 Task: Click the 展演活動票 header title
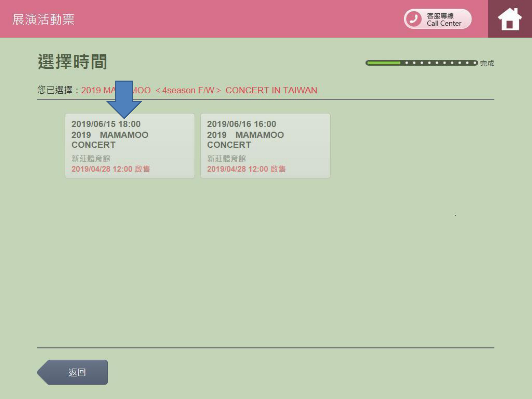[44, 19]
